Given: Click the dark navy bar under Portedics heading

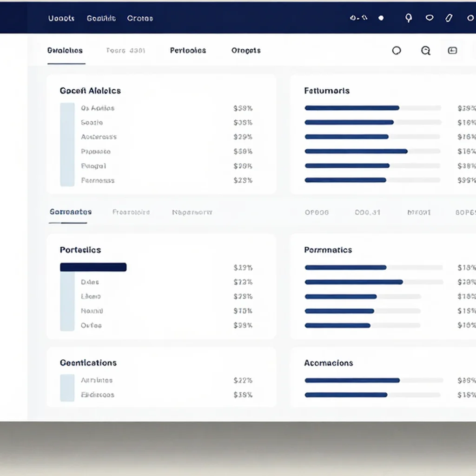Looking at the screenshot, I should [x=93, y=267].
